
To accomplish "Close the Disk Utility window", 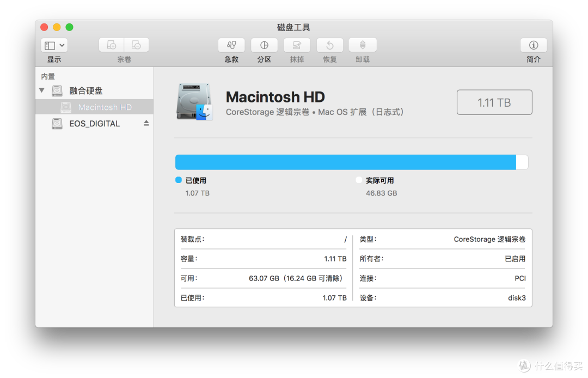I will coord(44,27).
